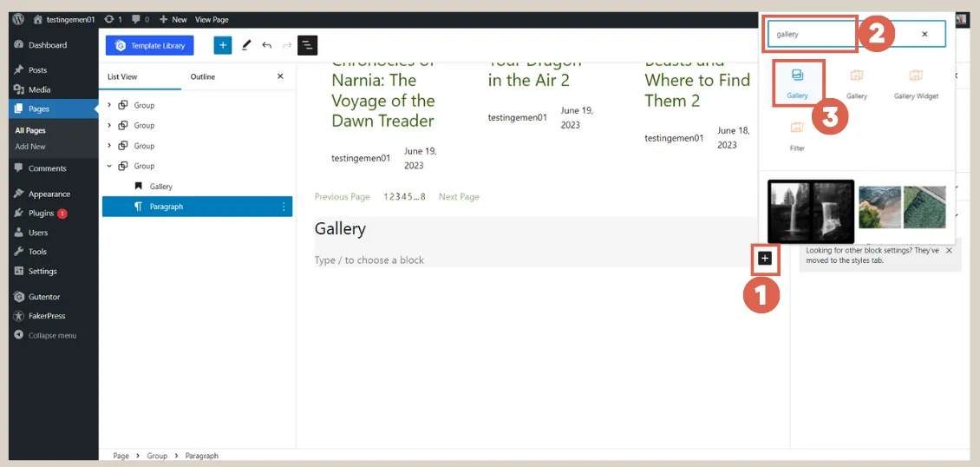Viewport: 980px width, 467px height.
Task: Choose the black-and-white waterfall pattern preview
Action: click(x=810, y=211)
